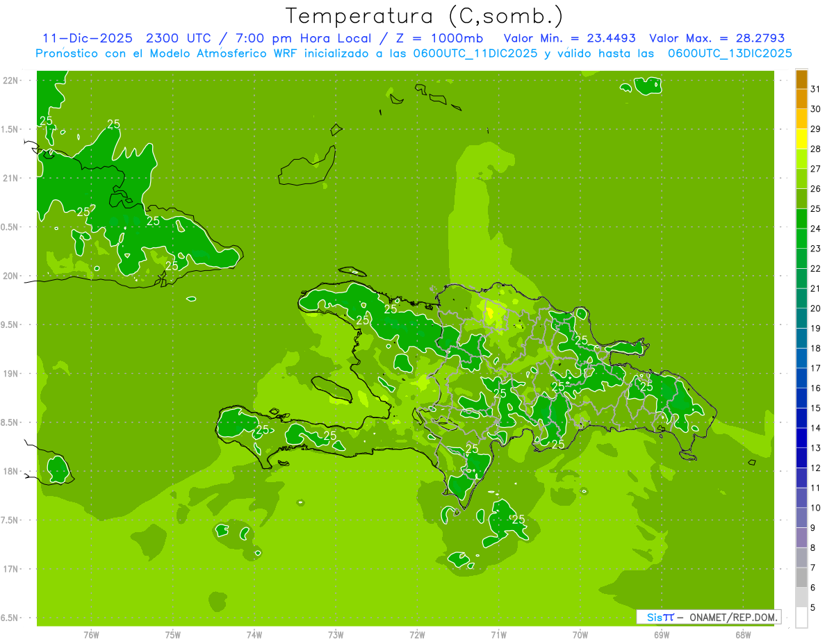
Task: Click the '20N' latitude axis label
Action: [11, 276]
